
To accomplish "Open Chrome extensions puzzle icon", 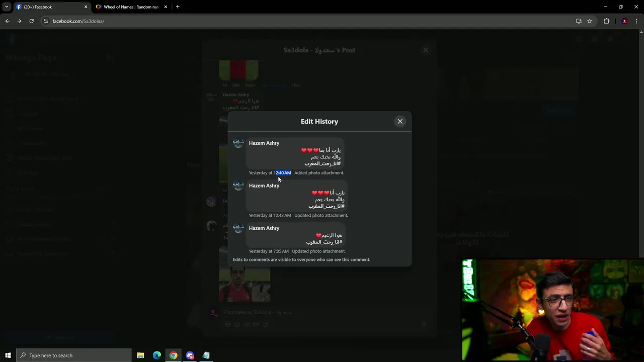I will point(606,21).
